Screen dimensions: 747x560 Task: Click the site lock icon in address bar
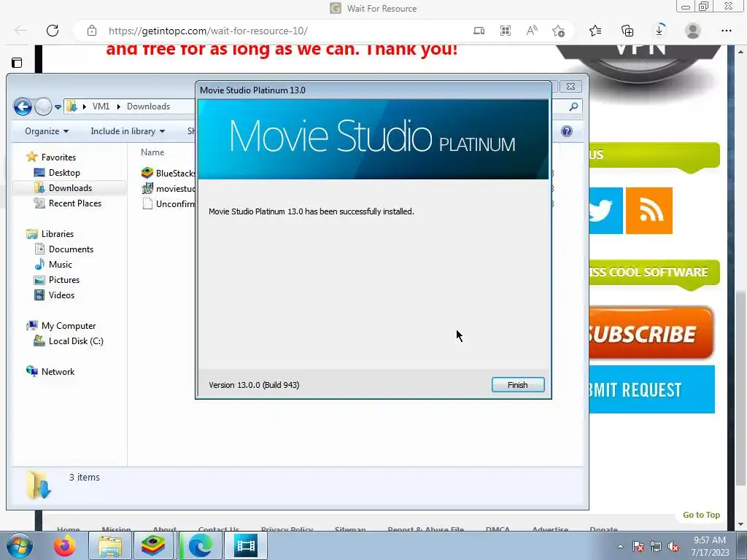[92, 31]
